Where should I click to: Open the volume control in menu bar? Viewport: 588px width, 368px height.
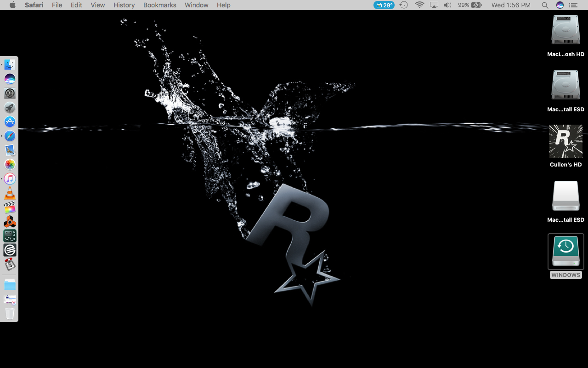pyautogui.click(x=447, y=5)
